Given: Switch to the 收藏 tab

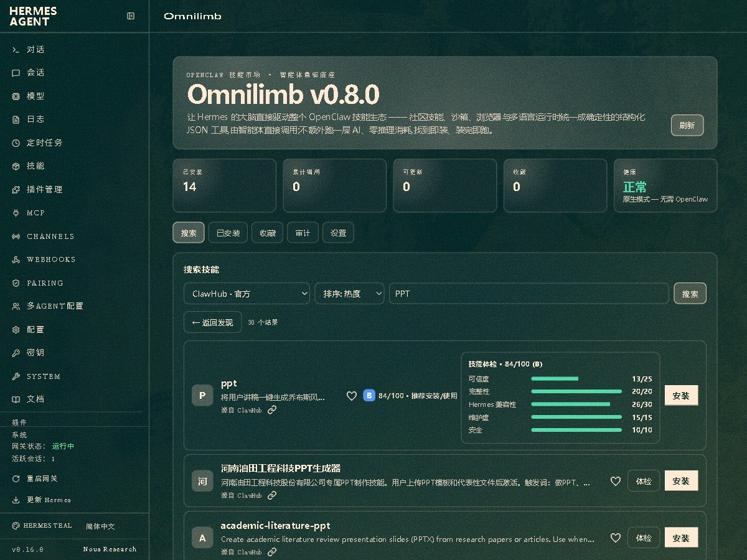Looking at the screenshot, I should (x=268, y=233).
